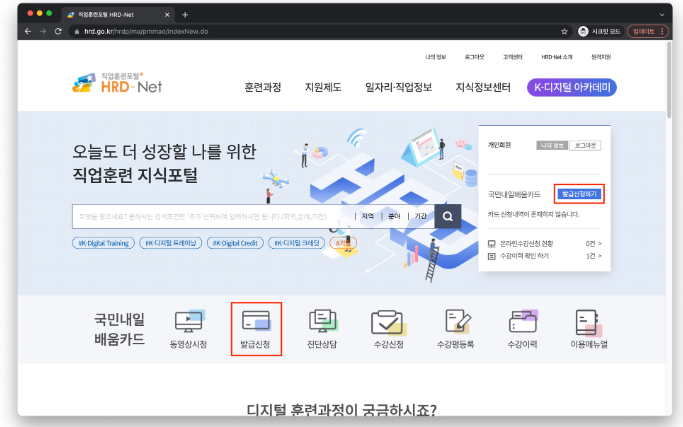
Task: Open the 지원제도 menu
Action: coord(323,87)
